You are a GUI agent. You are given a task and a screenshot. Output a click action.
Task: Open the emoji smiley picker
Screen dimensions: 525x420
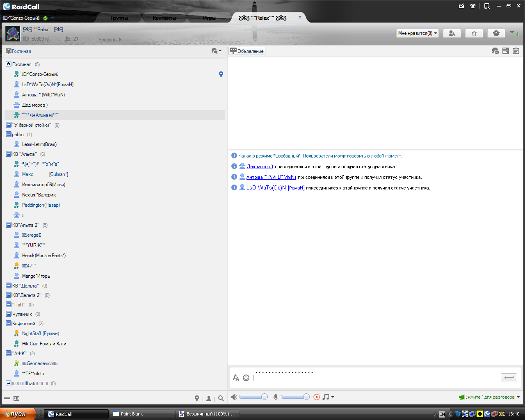point(246,378)
